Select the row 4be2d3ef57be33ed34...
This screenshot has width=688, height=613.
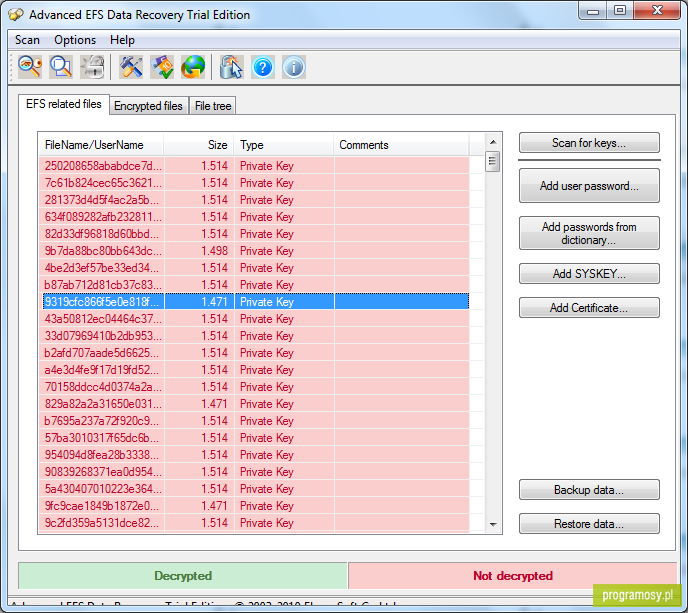pos(256,268)
